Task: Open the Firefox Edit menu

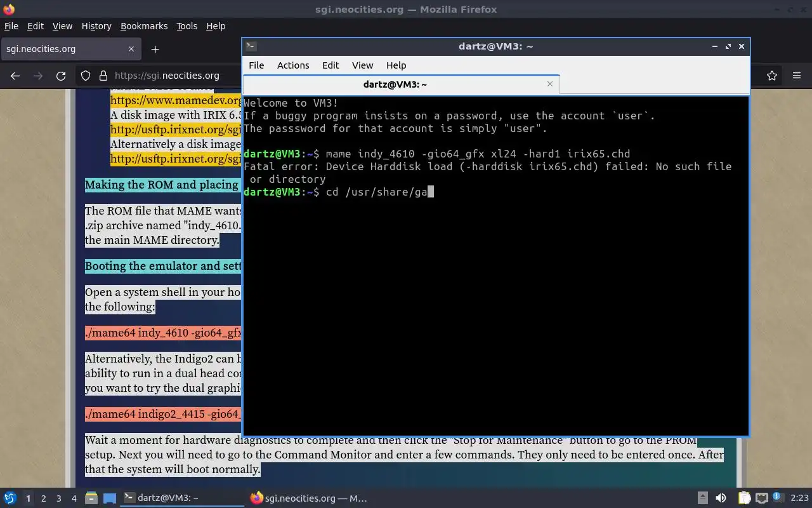Action: coord(36,26)
